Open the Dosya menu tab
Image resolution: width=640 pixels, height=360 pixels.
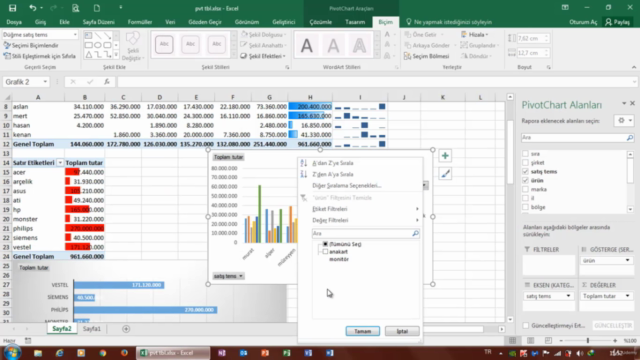click(14, 22)
